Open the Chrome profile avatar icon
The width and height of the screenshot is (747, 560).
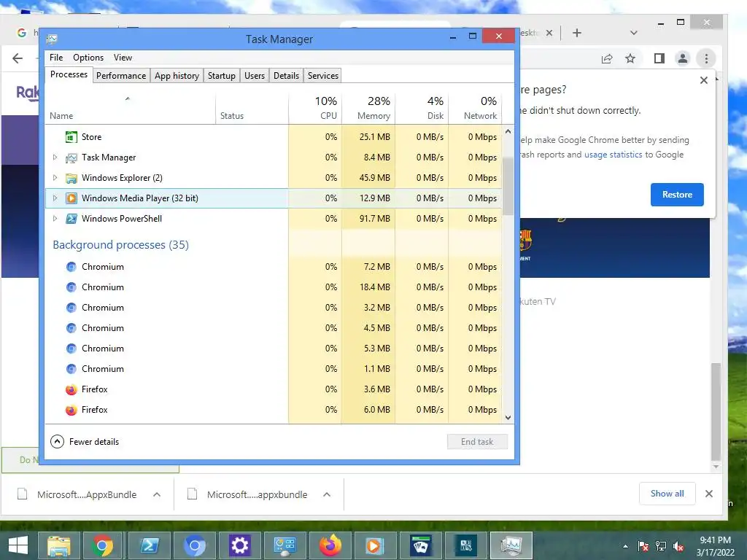[x=683, y=58]
